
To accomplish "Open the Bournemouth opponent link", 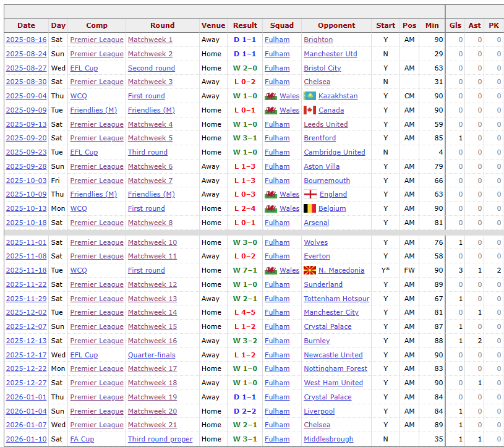I will click(327, 181).
